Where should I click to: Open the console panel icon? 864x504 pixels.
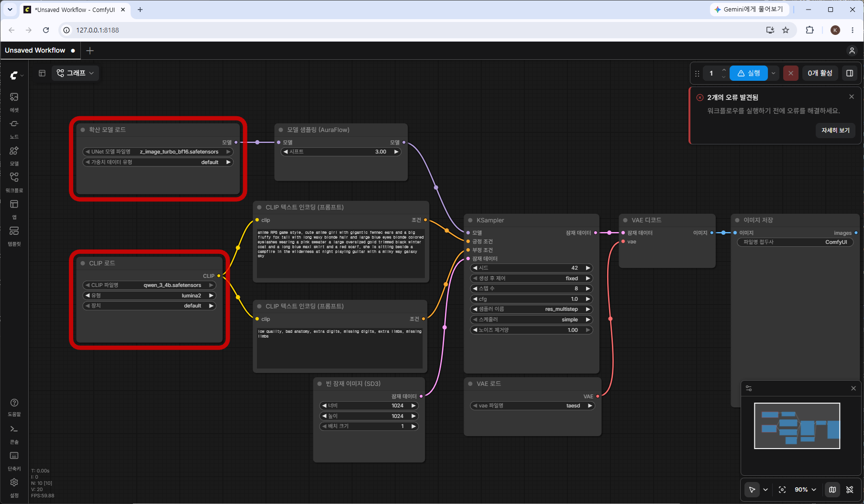[x=14, y=433]
